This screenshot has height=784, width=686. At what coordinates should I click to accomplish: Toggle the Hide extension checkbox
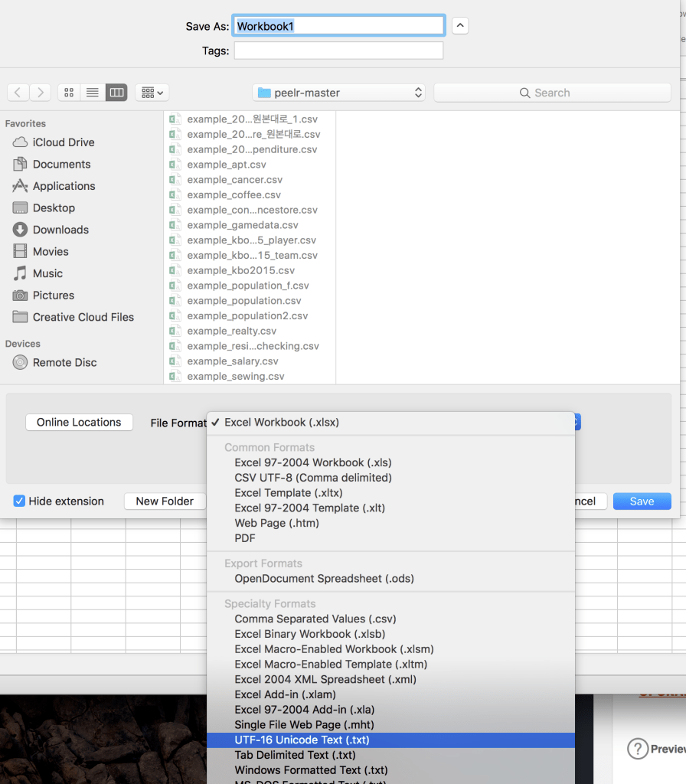pos(19,501)
